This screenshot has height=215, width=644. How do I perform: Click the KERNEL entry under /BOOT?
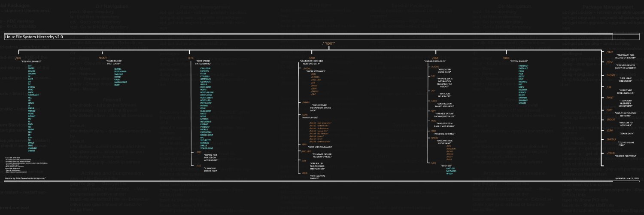[118, 68]
